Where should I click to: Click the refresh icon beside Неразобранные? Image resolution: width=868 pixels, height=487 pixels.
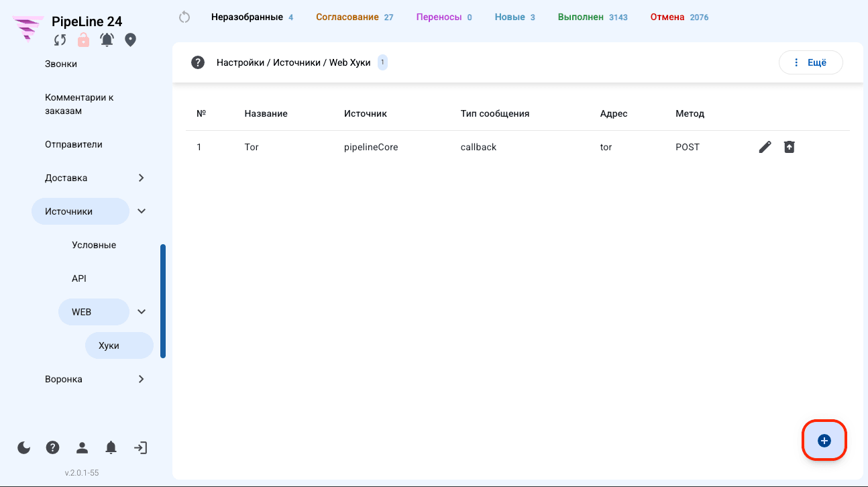185,17
